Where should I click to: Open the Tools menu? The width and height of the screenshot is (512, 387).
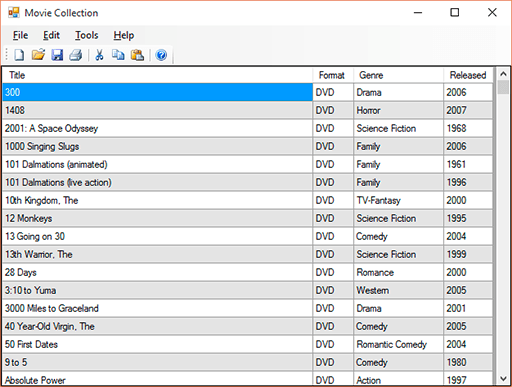coord(87,35)
